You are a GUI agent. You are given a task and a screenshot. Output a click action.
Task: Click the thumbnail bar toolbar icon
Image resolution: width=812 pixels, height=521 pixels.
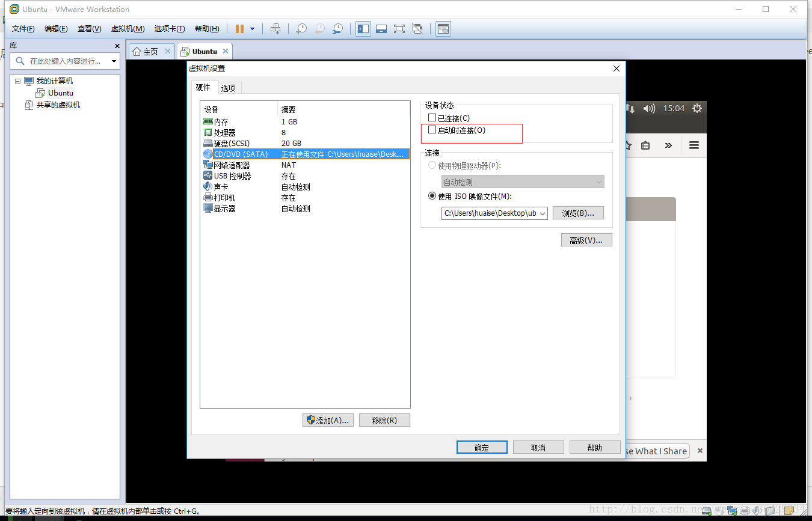[x=381, y=29]
